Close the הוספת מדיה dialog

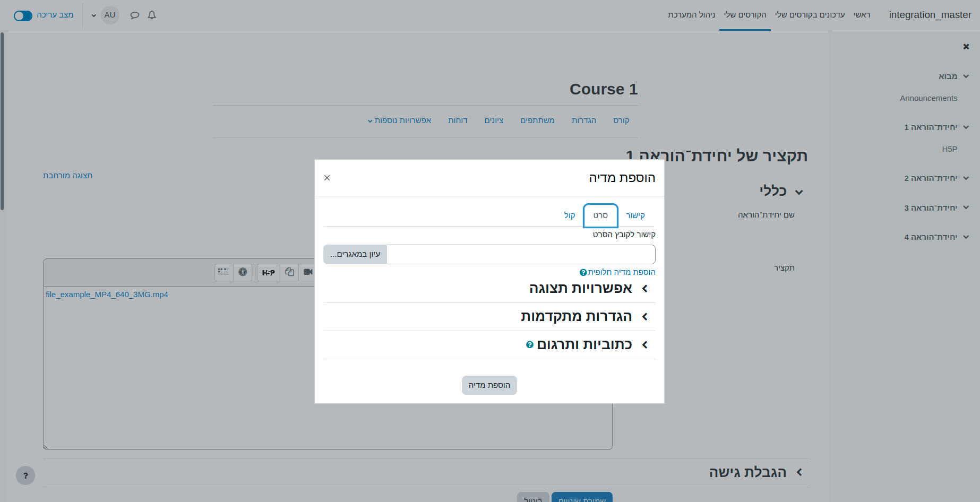327,178
